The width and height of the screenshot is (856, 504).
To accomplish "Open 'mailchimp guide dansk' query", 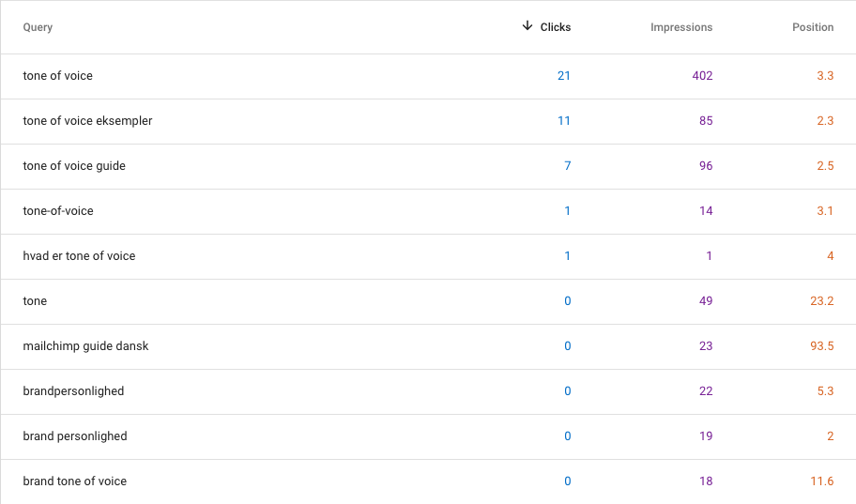I will coord(85,346).
